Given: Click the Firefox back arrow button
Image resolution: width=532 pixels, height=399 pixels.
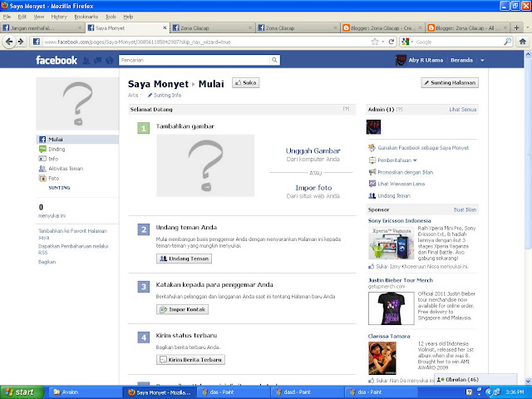Looking at the screenshot, I should pos(9,42).
